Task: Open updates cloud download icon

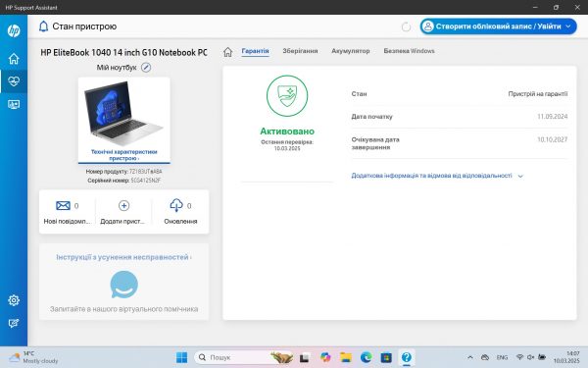Action: click(x=176, y=205)
